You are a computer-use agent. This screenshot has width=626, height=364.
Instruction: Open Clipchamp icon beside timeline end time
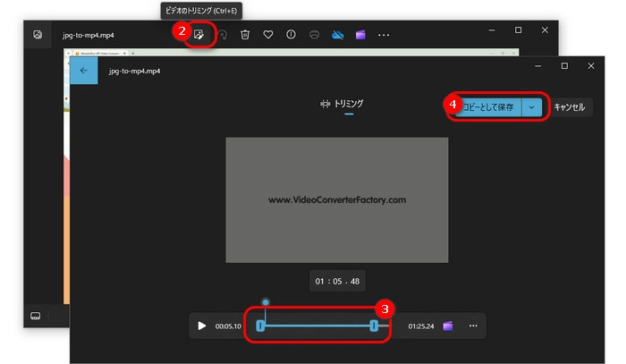pos(448,326)
